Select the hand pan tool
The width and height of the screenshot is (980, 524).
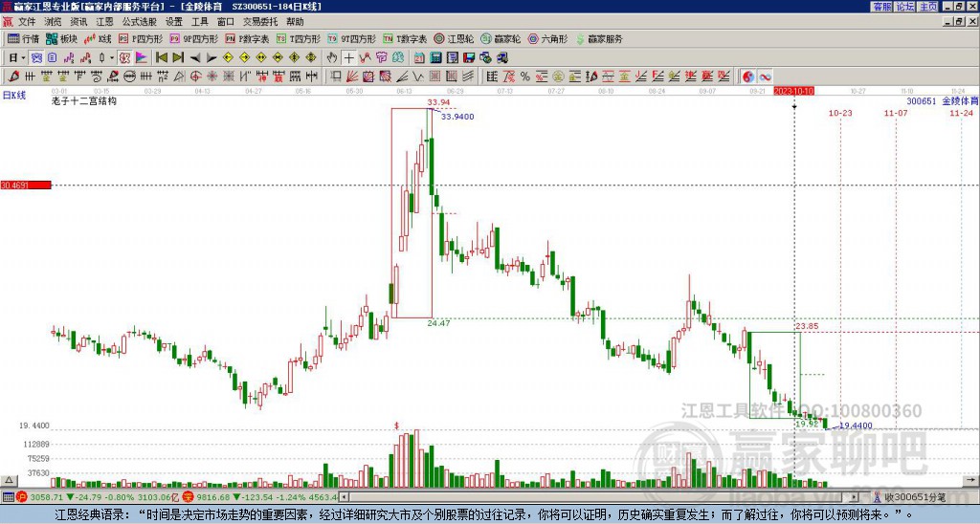point(332,57)
